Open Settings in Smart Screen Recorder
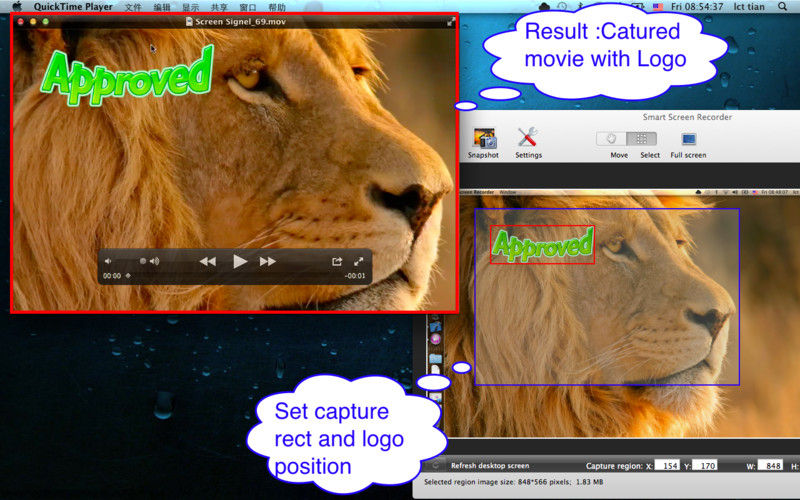 528,139
